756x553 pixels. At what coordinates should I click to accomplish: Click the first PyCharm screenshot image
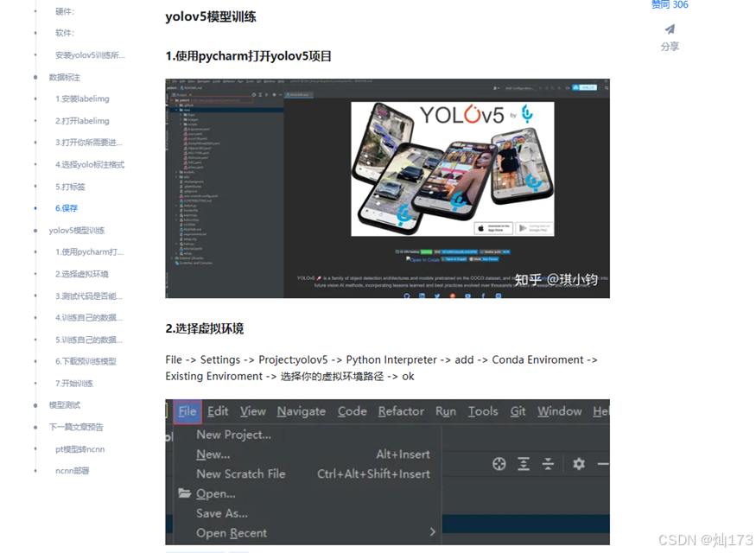tap(387, 188)
